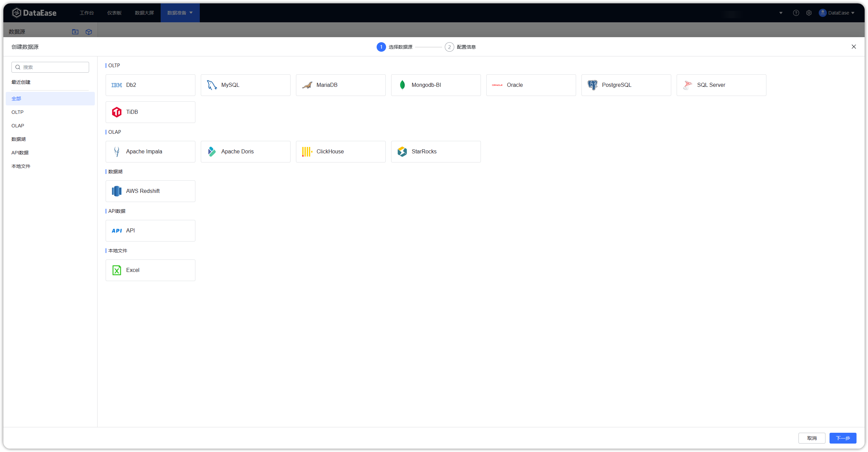The height and width of the screenshot is (452, 868).
Task: Click the create datasource cube icon
Action: click(x=89, y=32)
